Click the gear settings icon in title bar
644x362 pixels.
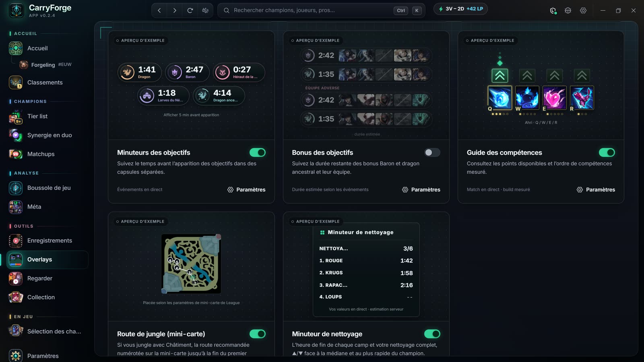[583, 10]
